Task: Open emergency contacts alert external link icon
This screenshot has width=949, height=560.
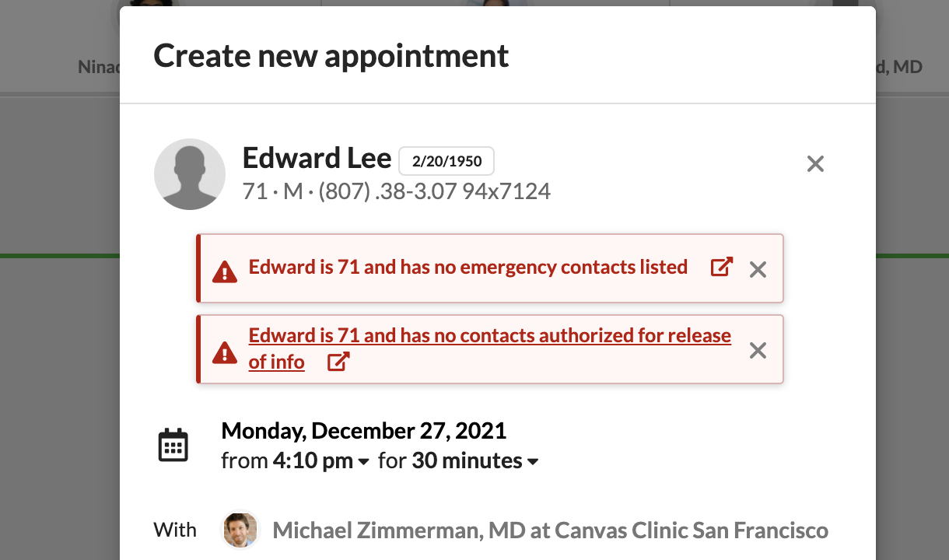Action: tap(722, 268)
